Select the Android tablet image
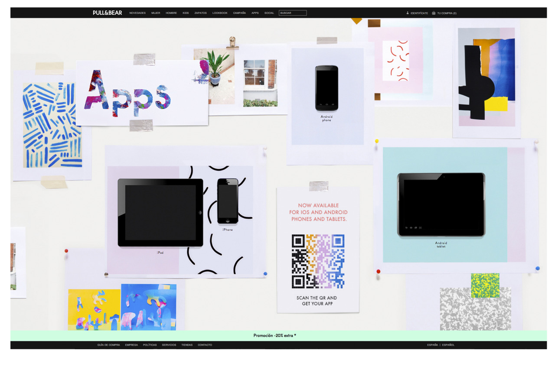This screenshot has width=555, height=392. (x=441, y=205)
